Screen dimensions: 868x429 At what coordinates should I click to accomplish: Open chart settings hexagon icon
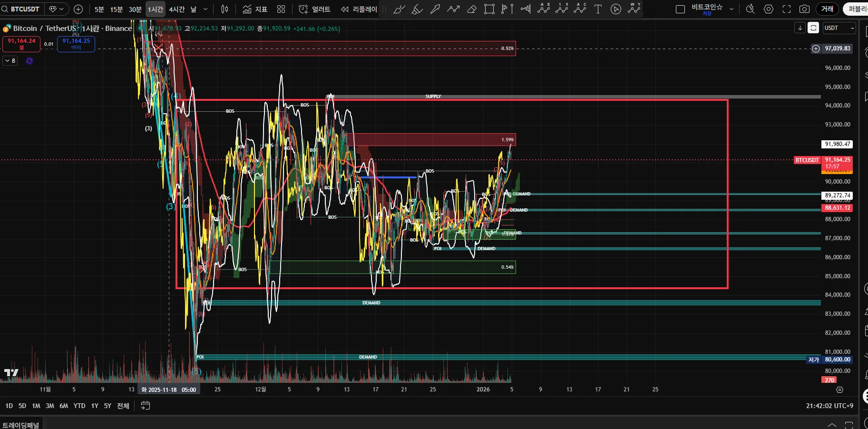coord(769,9)
